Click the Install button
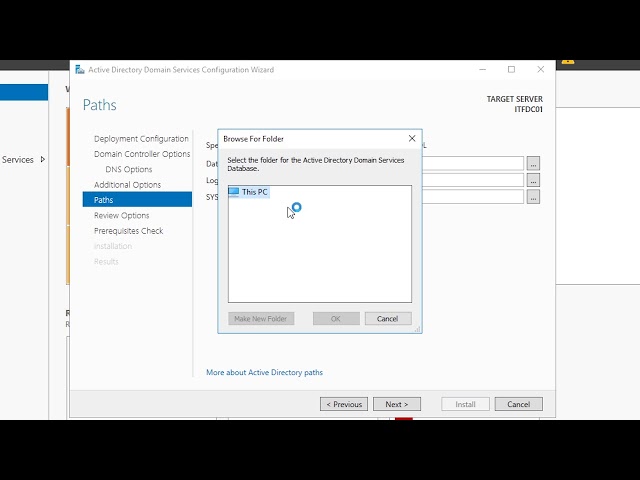 tap(465, 404)
